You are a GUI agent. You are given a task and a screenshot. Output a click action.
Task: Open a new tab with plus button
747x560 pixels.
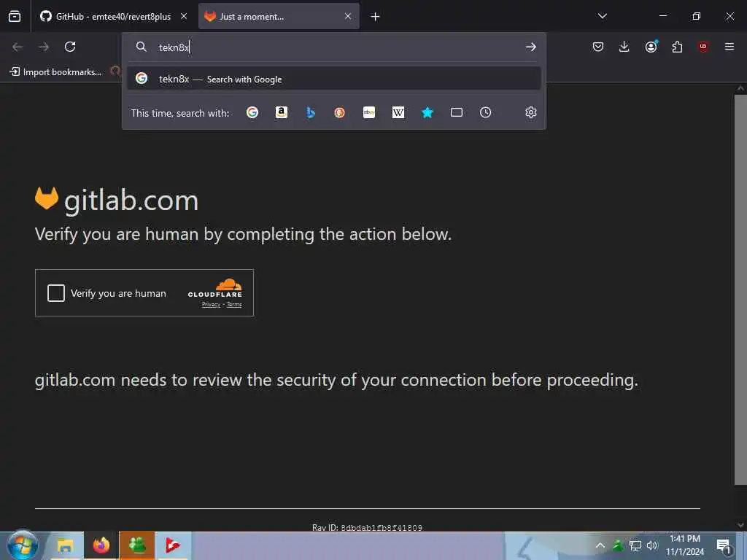coord(376,17)
